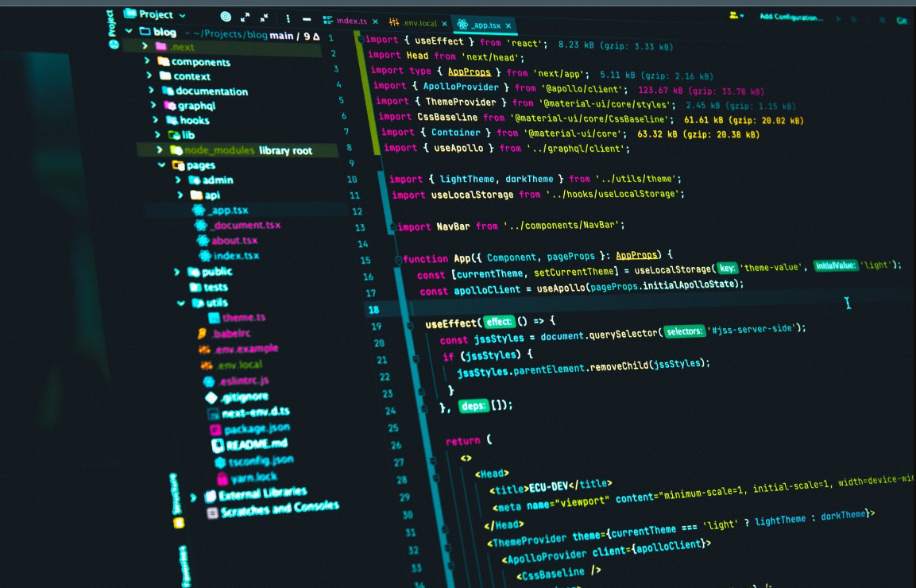916x588 pixels.
Task: Click the folder icon beside tests
Action: tap(195, 287)
